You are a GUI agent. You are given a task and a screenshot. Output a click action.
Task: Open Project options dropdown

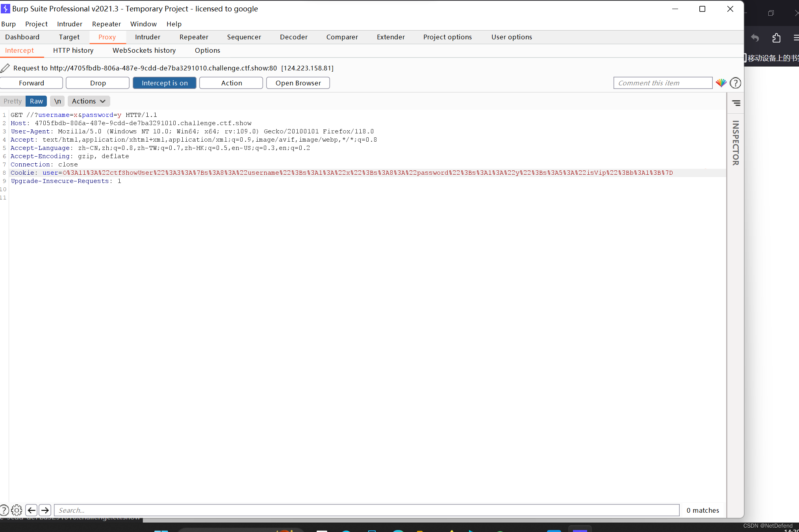(447, 37)
